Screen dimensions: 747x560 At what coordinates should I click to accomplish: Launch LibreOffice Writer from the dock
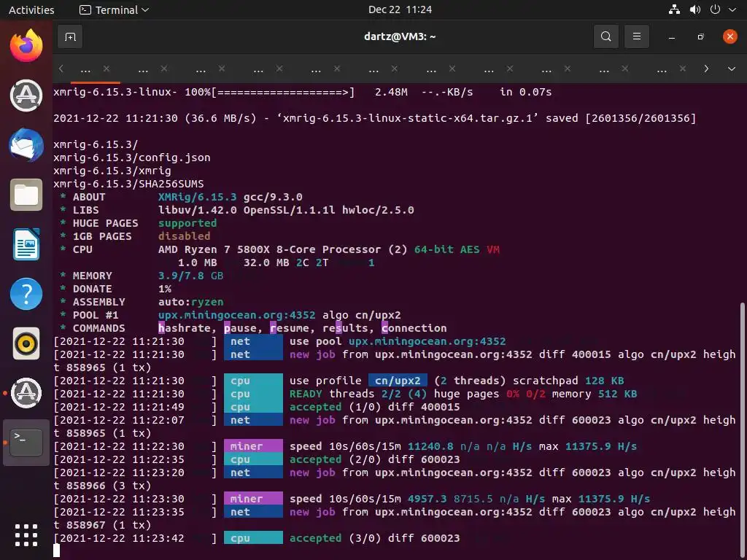pyautogui.click(x=26, y=244)
